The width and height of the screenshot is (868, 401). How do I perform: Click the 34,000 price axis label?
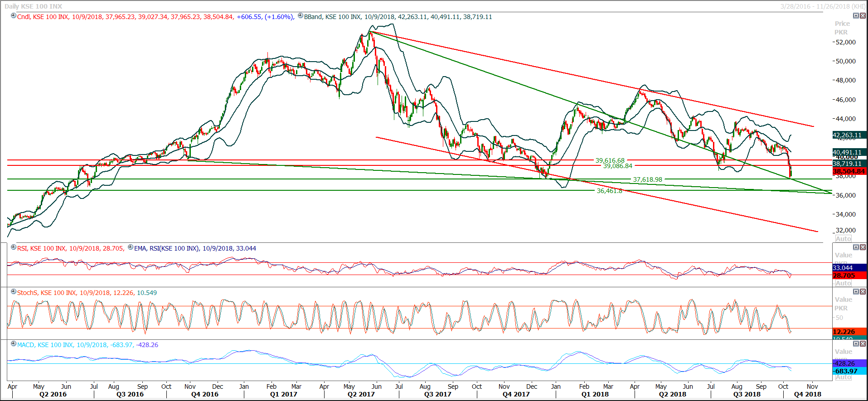[x=846, y=214]
